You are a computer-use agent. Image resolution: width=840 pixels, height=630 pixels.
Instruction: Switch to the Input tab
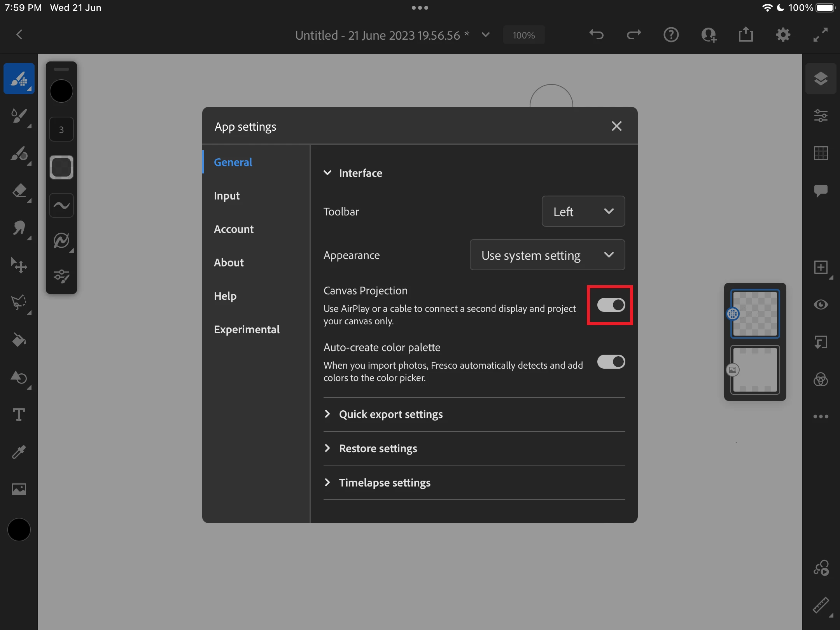(x=227, y=196)
